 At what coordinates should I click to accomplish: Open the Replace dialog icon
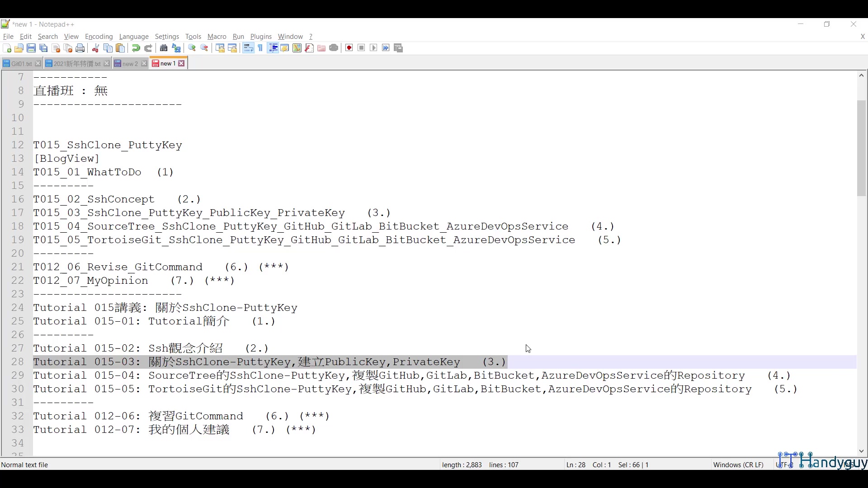[x=176, y=48]
